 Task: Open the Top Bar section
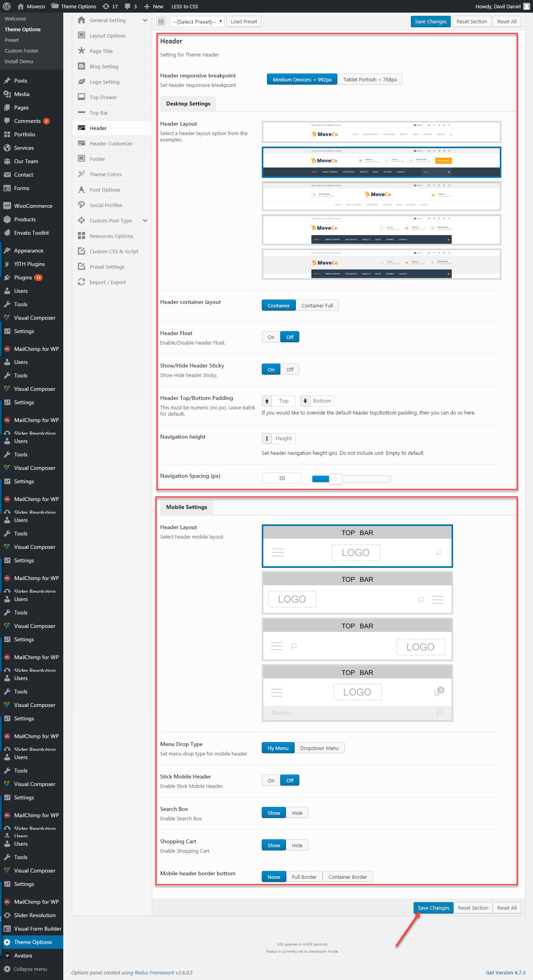point(112,113)
